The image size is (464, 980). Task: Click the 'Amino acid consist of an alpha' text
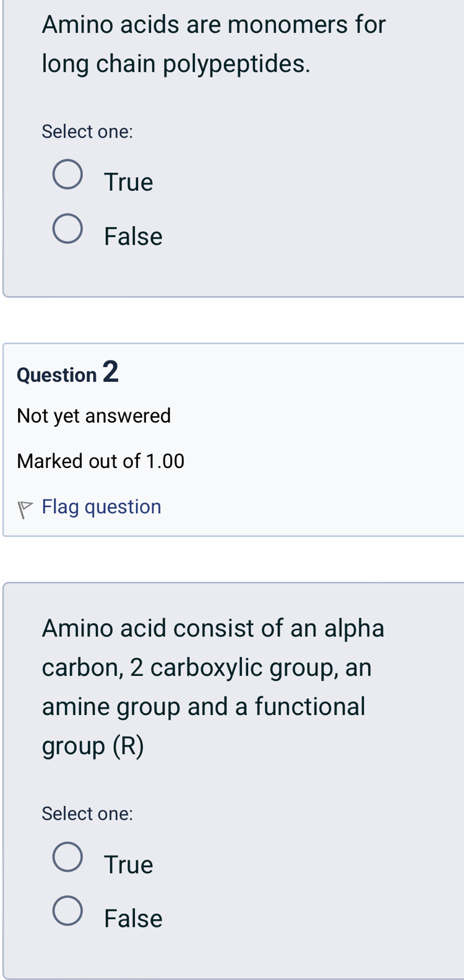tap(213, 628)
